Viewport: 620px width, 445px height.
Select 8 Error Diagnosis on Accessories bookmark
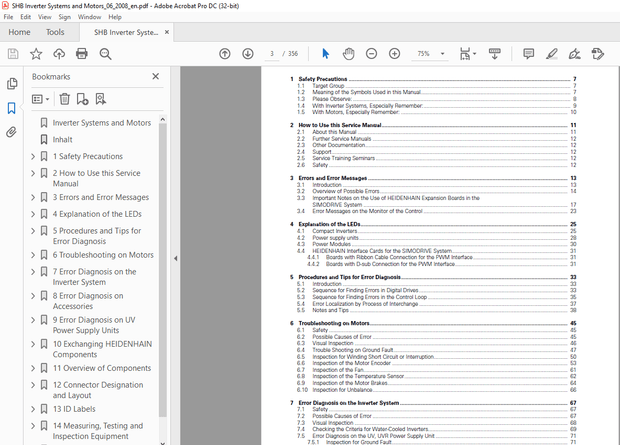coord(88,301)
